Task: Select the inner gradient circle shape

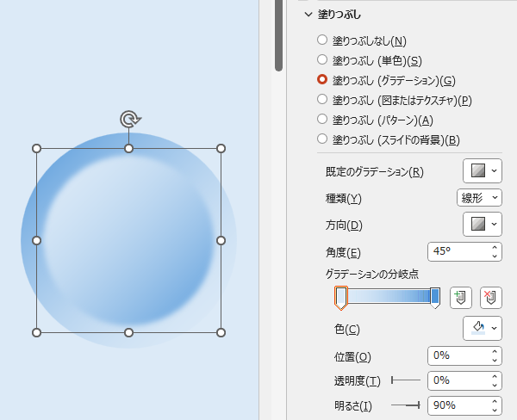Action: click(129, 241)
